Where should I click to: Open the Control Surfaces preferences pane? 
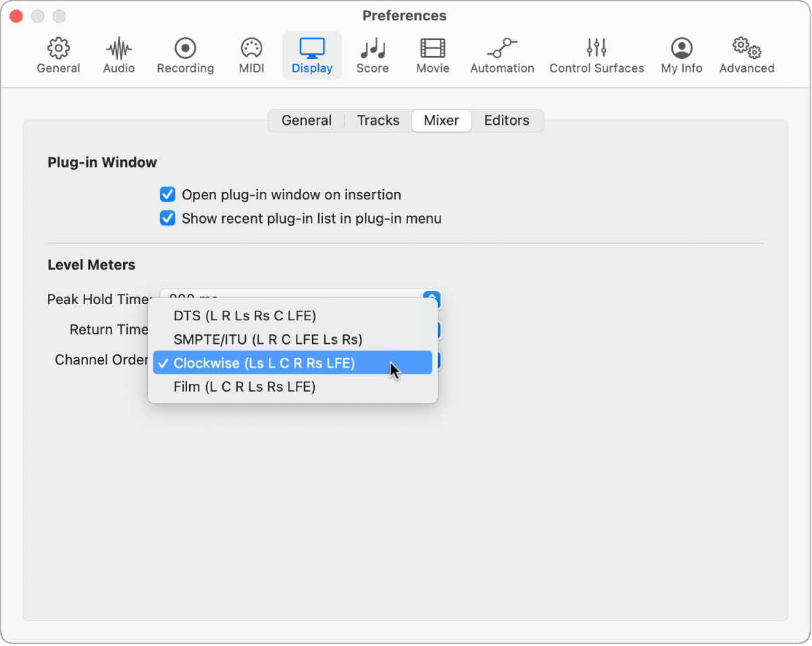tap(597, 56)
